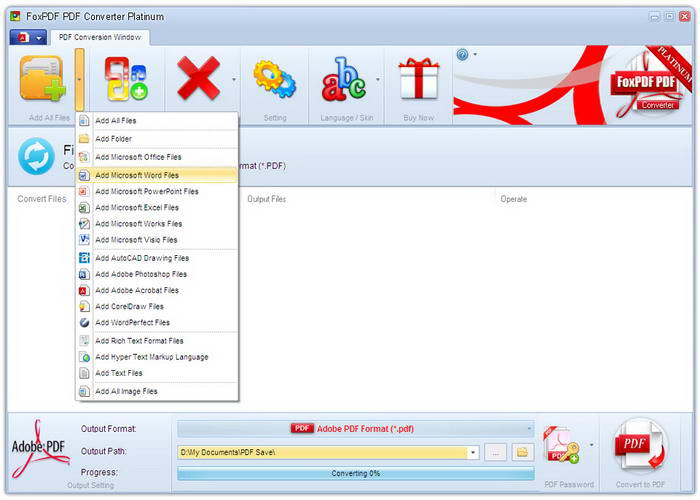Click the Convert Files column header
Viewport: 700px width, 500px height.
pos(42,199)
